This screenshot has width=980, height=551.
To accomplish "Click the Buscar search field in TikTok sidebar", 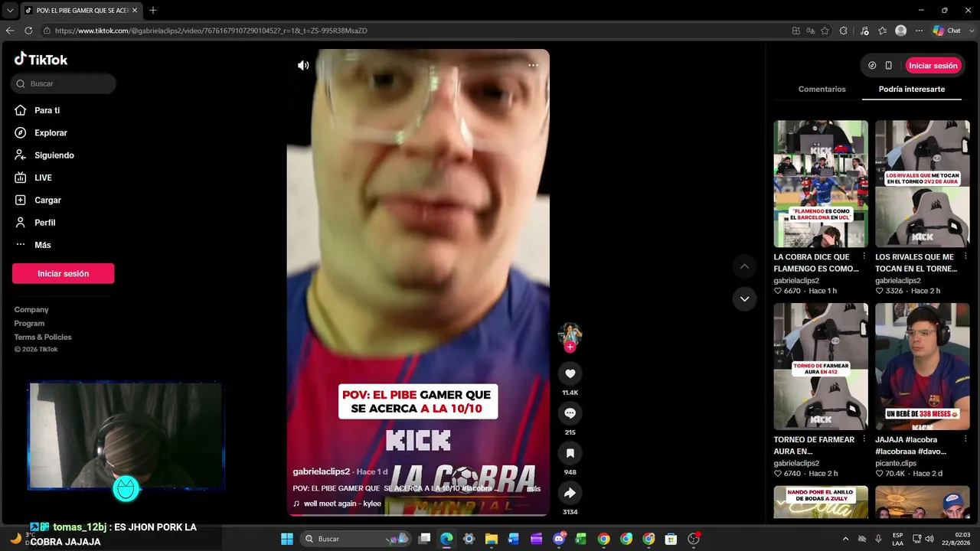I will click(x=64, y=83).
